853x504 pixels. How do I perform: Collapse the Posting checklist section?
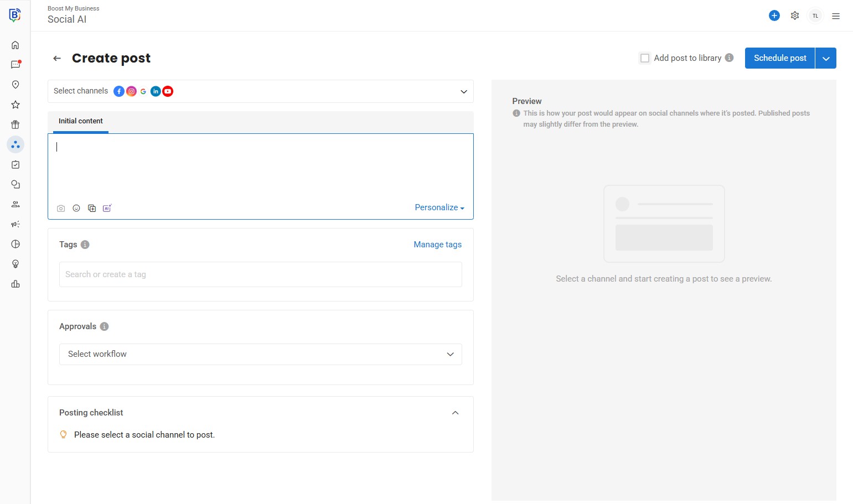click(455, 413)
